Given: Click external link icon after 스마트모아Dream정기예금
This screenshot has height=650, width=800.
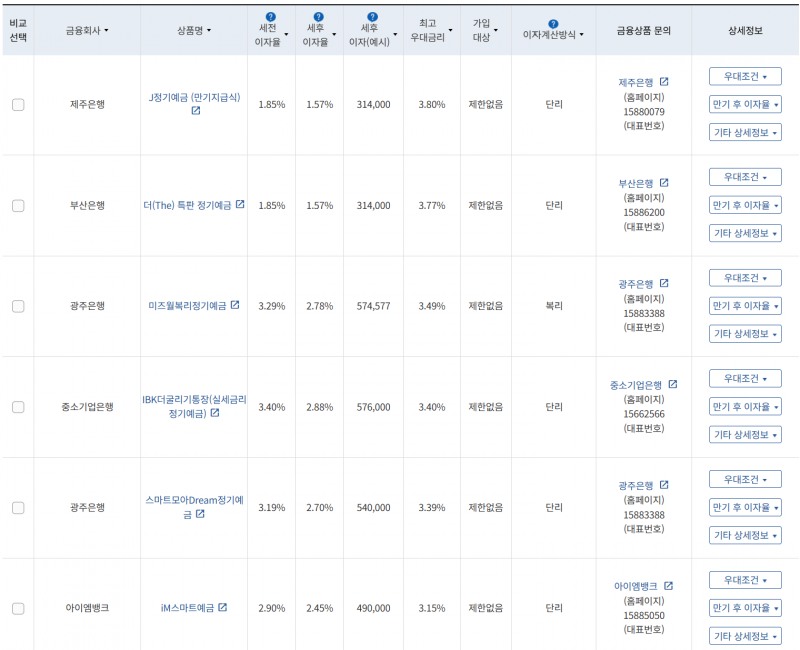Looking at the screenshot, I should point(200,513).
